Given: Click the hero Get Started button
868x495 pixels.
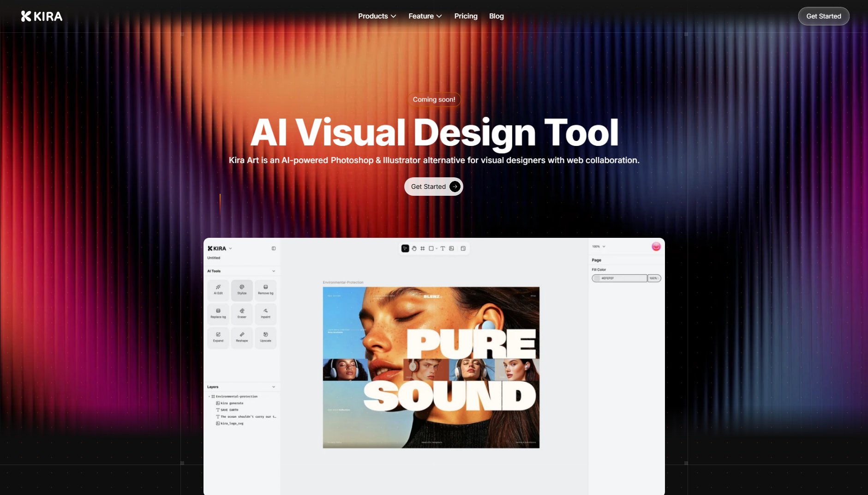Looking at the screenshot, I should tap(433, 187).
